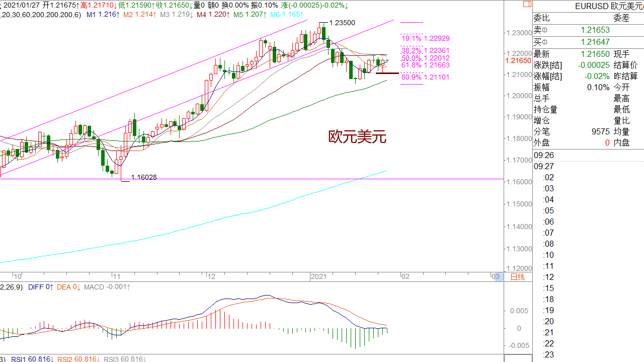Click the buy price 1.21647
The image size is (644, 362).
[595, 42]
